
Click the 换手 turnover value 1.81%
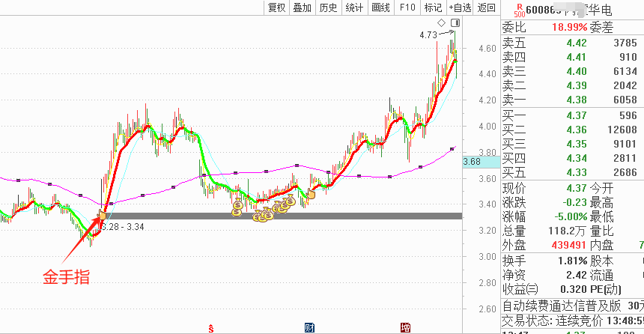point(572,261)
